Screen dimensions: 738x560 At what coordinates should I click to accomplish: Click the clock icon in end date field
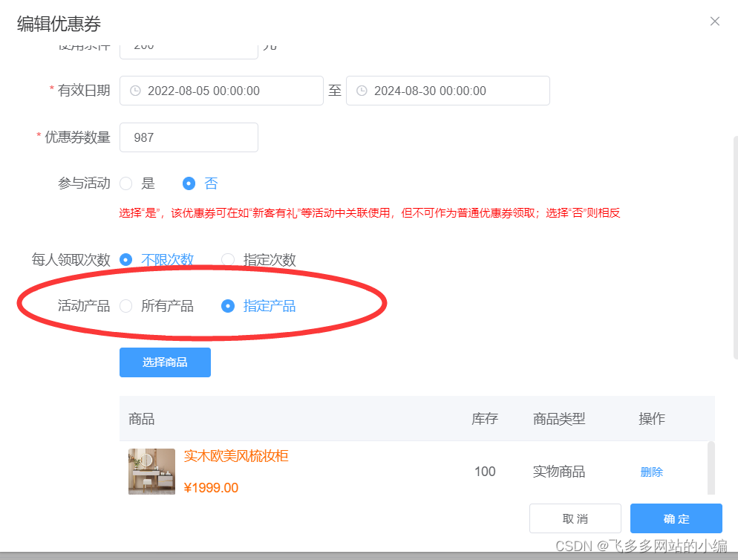(362, 91)
